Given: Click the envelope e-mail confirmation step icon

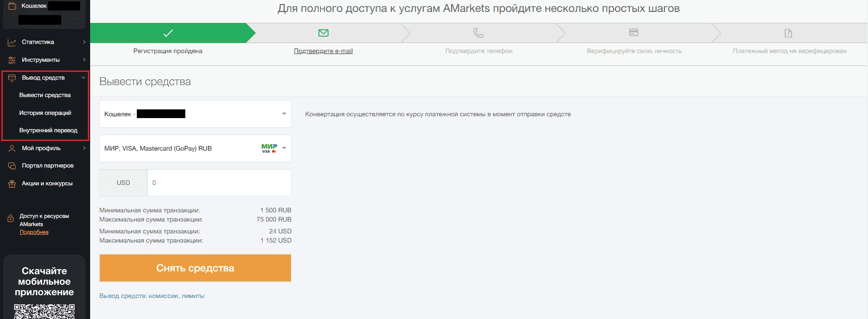Looking at the screenshot, I should pos(323,33).
